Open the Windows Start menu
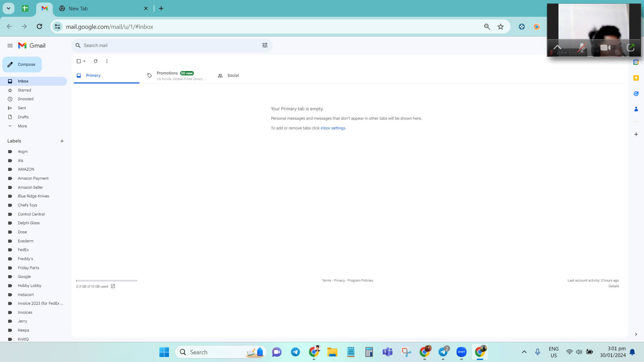 pyautogui.click(x=164, y=352)
